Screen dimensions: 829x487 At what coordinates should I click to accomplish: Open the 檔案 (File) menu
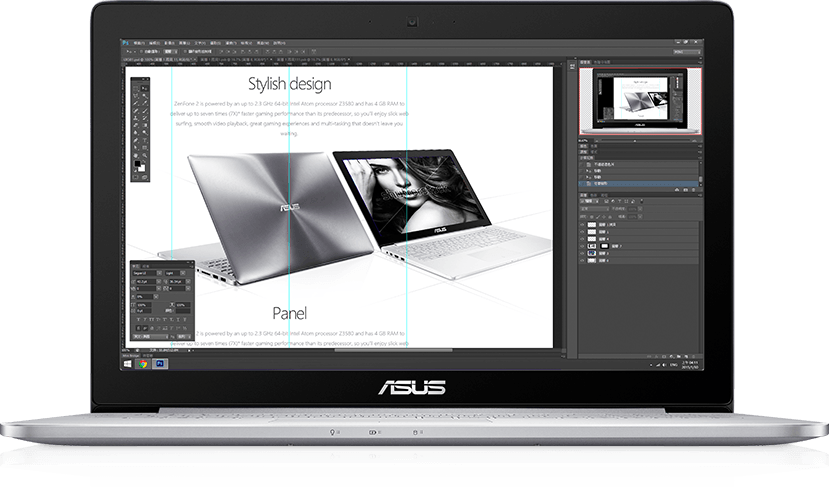click(x=139, y=43)
